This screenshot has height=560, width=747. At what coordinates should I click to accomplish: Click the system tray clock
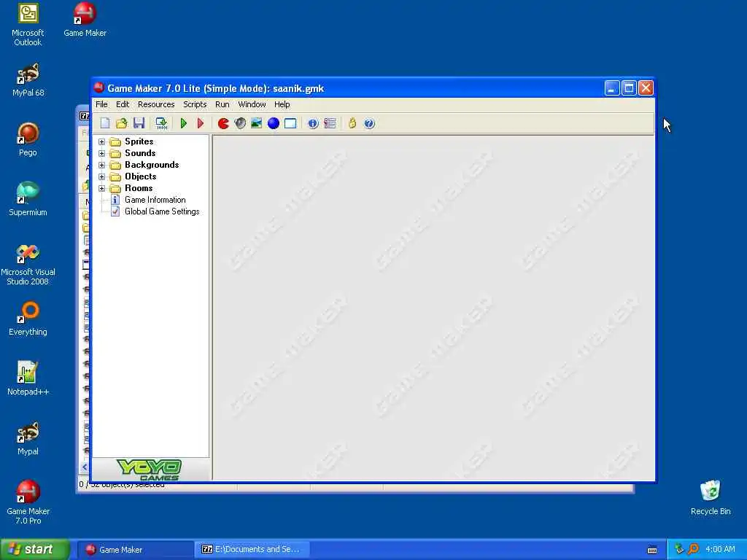click(x=720, y=549)
